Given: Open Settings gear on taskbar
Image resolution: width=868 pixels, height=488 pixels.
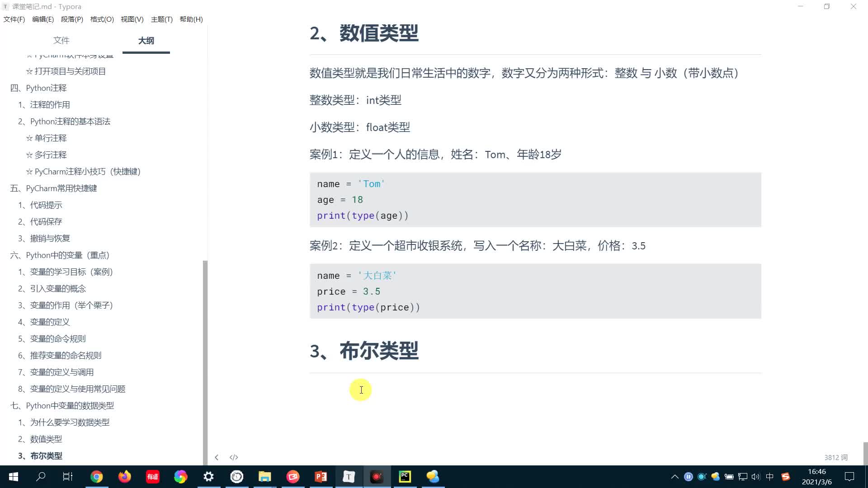Looking at the screenshot, I should coord(208,477).
